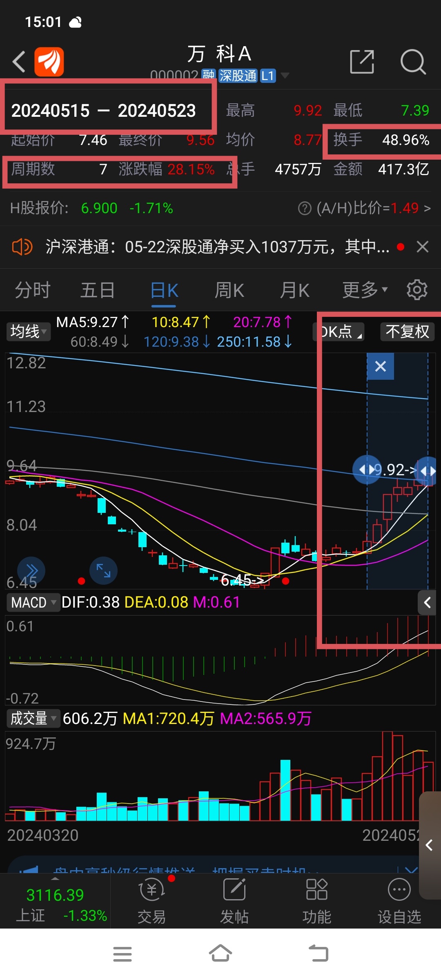This screenshot has height=980, width=441.
Task: Tap the 20240320 start date label
Action: (x=43, y=835)
